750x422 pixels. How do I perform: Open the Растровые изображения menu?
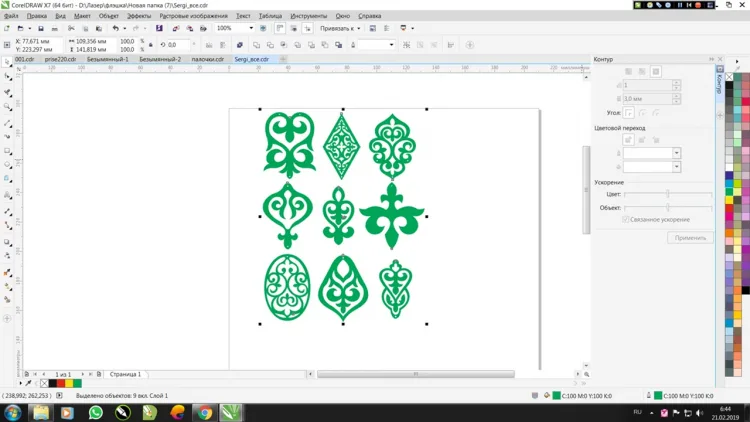193,16
